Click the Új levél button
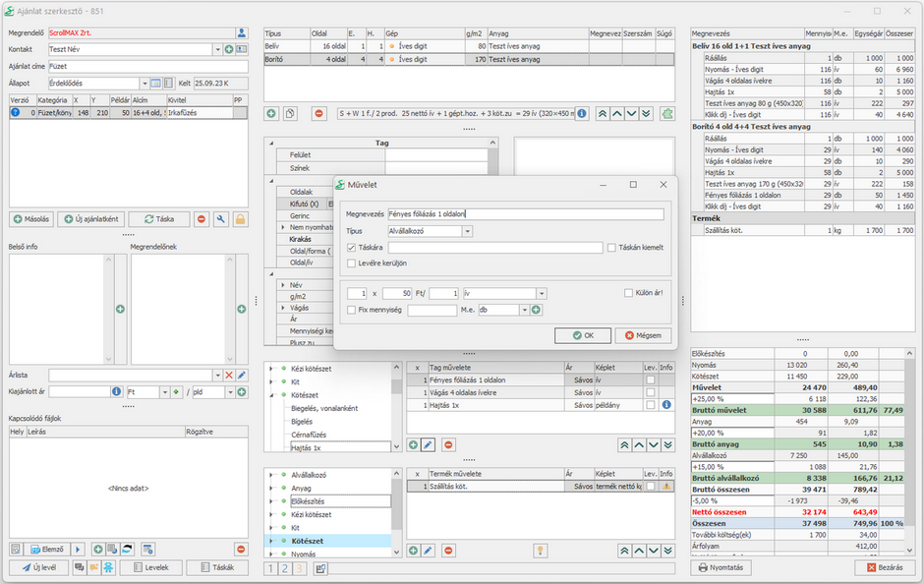924x584 pixels. pos(39,567)
